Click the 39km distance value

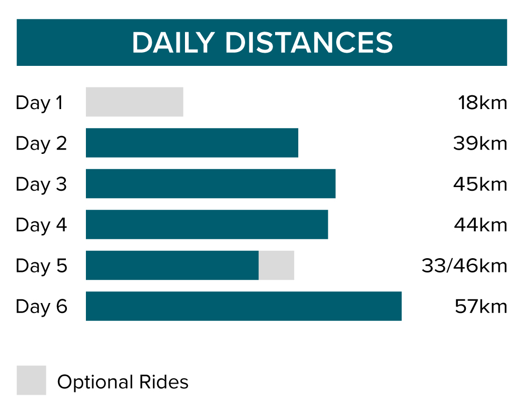coord(480,143)
